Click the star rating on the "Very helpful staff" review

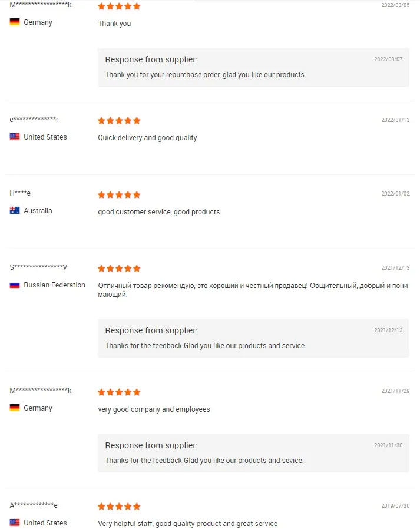119,507
